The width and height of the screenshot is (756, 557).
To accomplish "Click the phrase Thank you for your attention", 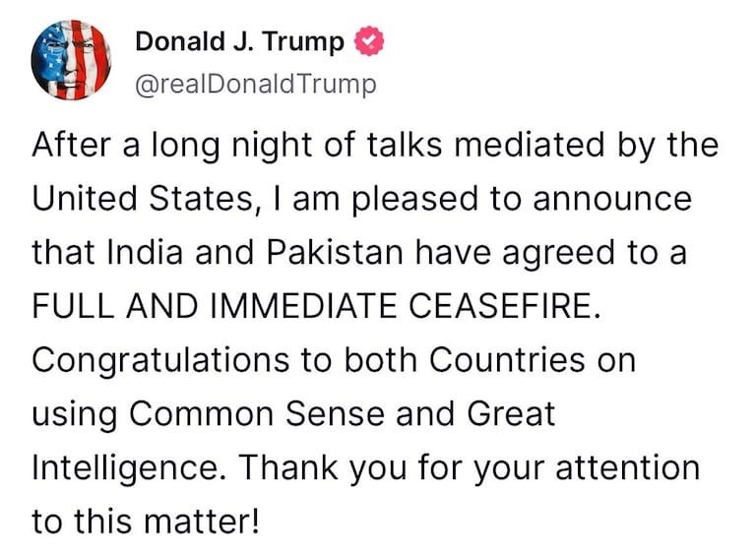I will pyautogui.click(x=469, y=469).
